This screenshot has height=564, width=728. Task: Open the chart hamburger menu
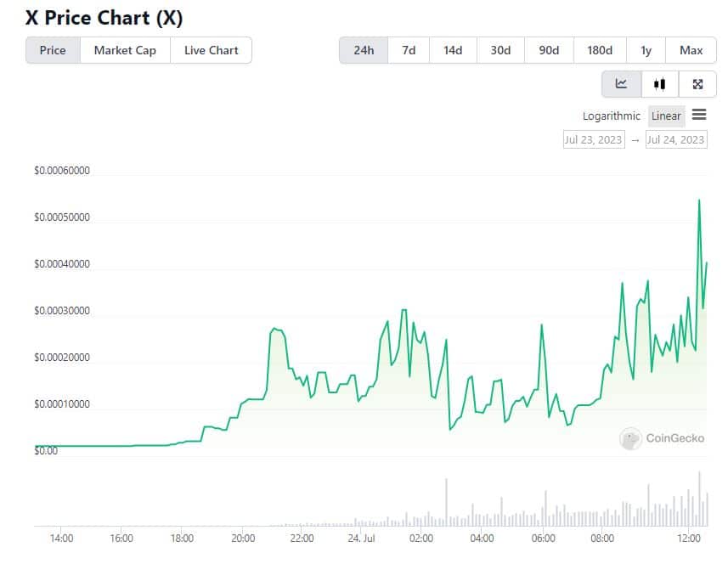(699, 116)
